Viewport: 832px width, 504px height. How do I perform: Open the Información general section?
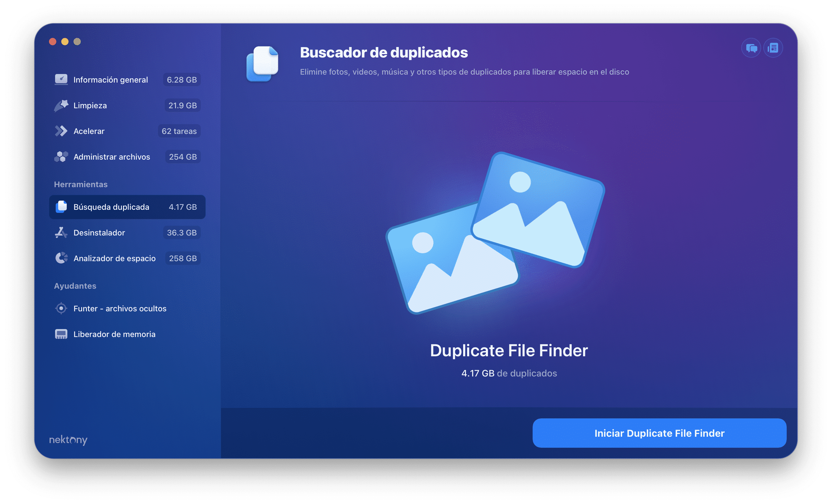pyautogui.click(x=127, y=80)
